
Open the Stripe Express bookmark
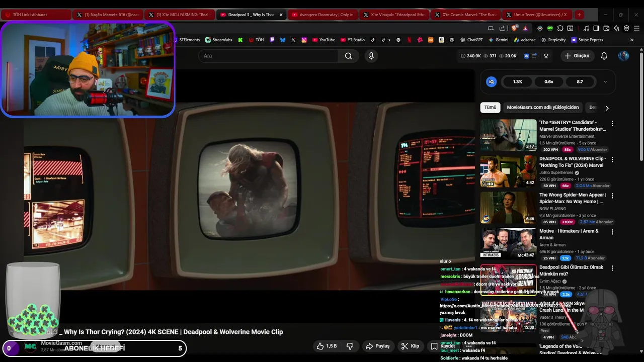(x=587, y=40)
